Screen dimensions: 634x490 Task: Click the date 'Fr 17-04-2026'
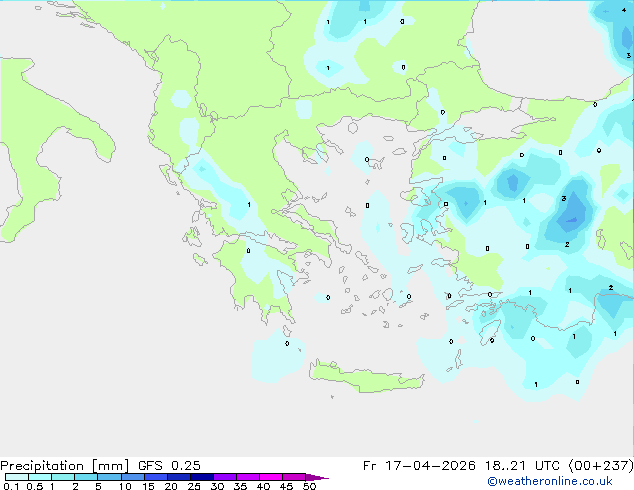419,466
